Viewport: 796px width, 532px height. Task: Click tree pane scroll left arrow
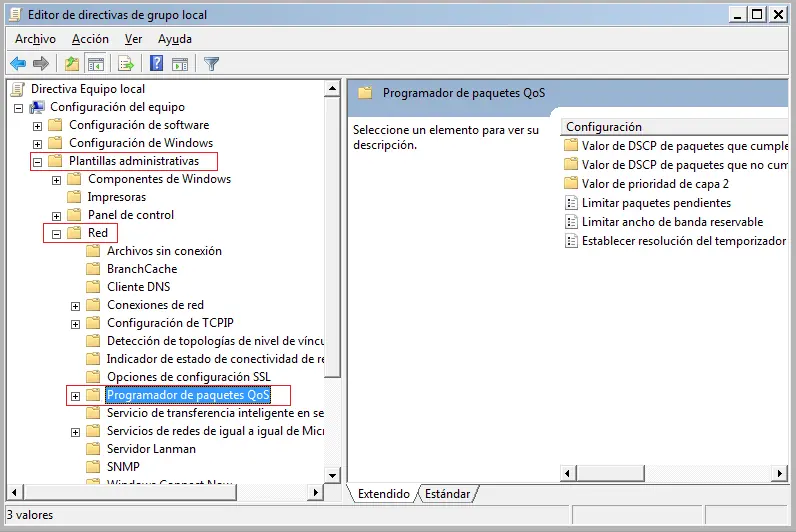14,492
